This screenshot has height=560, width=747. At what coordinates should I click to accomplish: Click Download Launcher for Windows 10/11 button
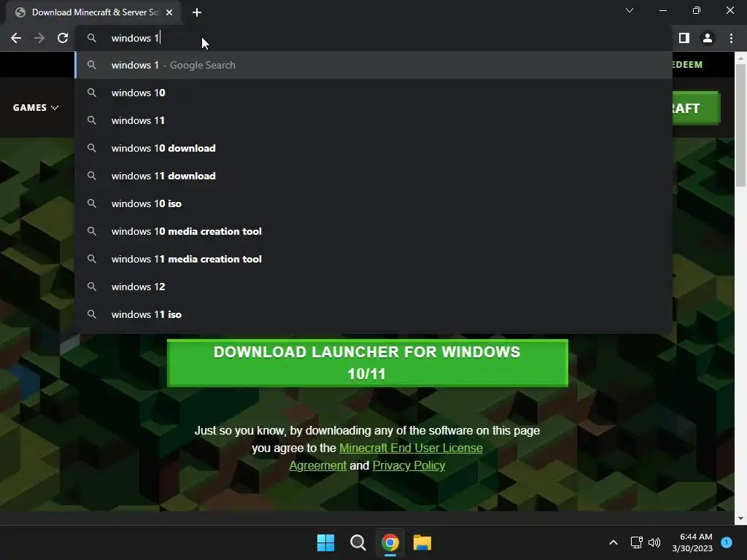tap(368, 363)
